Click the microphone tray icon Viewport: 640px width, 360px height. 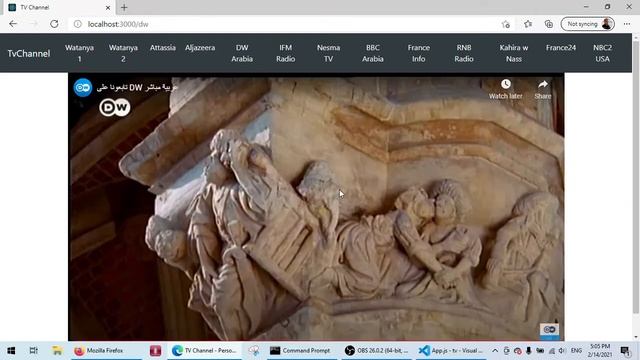coord(529,351)
